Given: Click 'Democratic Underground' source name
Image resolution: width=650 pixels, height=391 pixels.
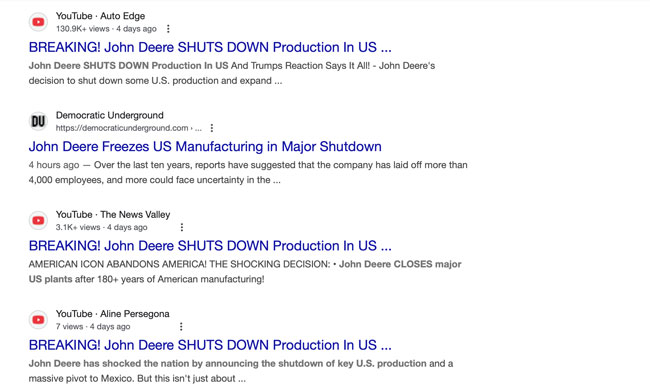Looking at the screenshot, I should (x=109, y=115).
